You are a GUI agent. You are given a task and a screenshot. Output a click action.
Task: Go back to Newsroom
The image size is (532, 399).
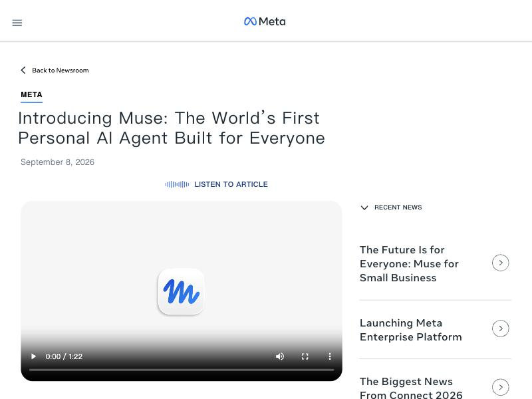(x=60, y=70)
